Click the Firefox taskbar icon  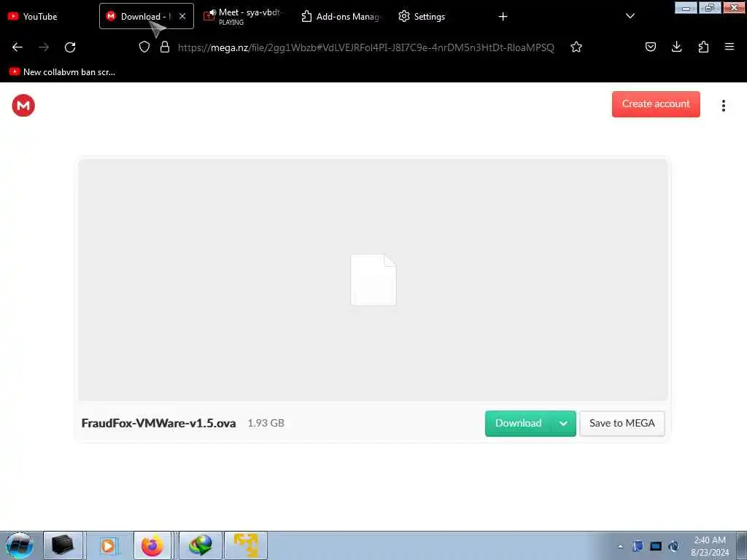click(x=152, y=545)
